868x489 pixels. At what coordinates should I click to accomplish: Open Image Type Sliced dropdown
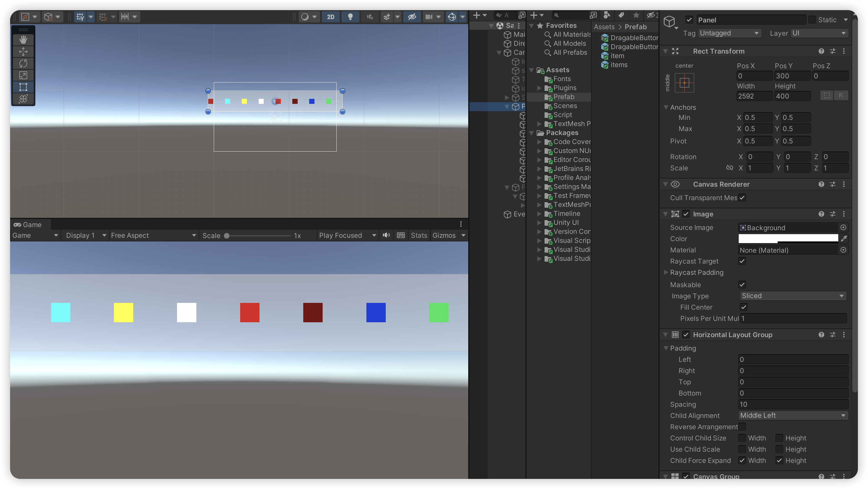click(793, 296)
